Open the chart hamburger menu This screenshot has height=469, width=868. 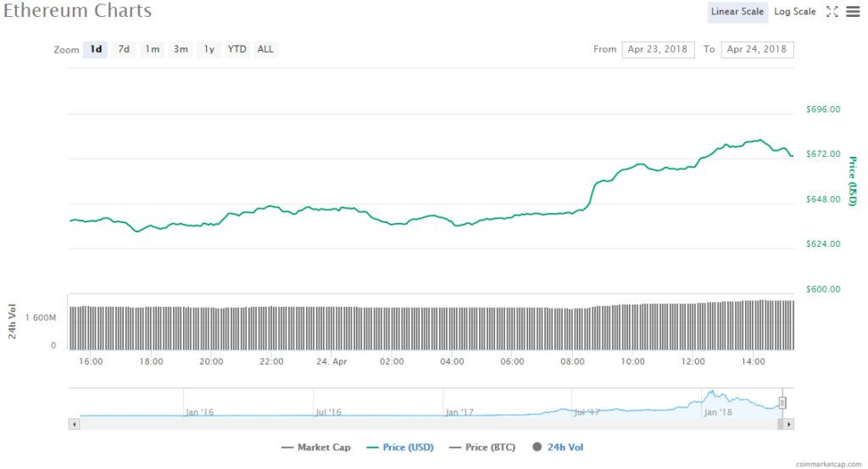tap(852, 12)
